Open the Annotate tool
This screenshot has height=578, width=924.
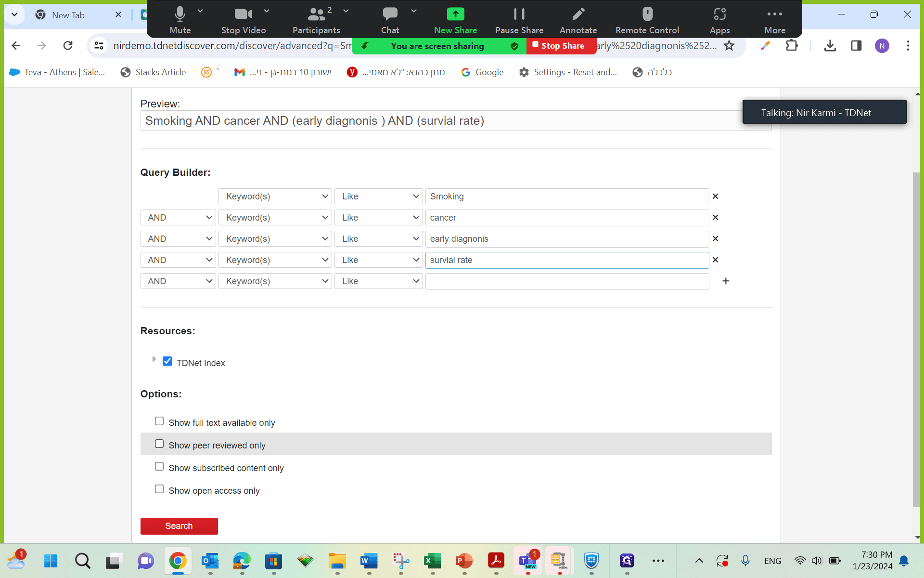[578, 20]
